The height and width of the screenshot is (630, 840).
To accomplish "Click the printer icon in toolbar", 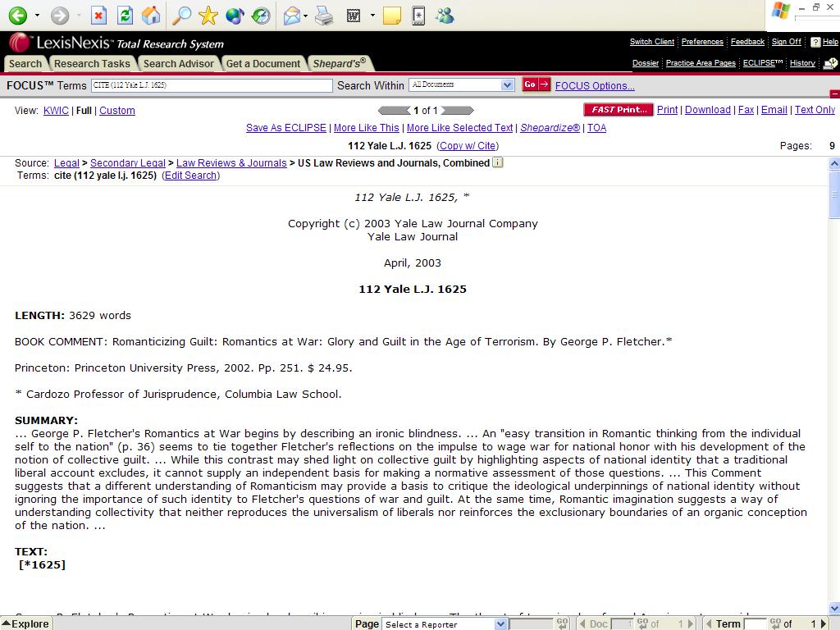I will coord(324,16).
